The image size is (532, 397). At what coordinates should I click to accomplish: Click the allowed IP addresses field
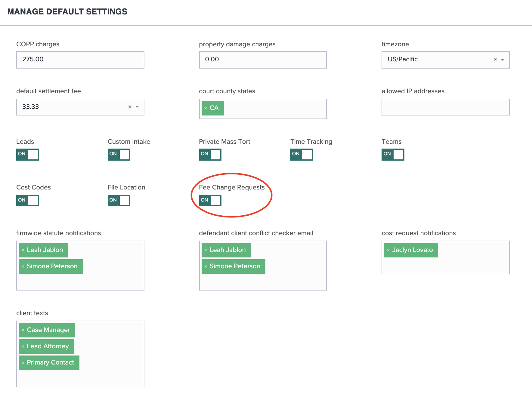tap(445, 107)
